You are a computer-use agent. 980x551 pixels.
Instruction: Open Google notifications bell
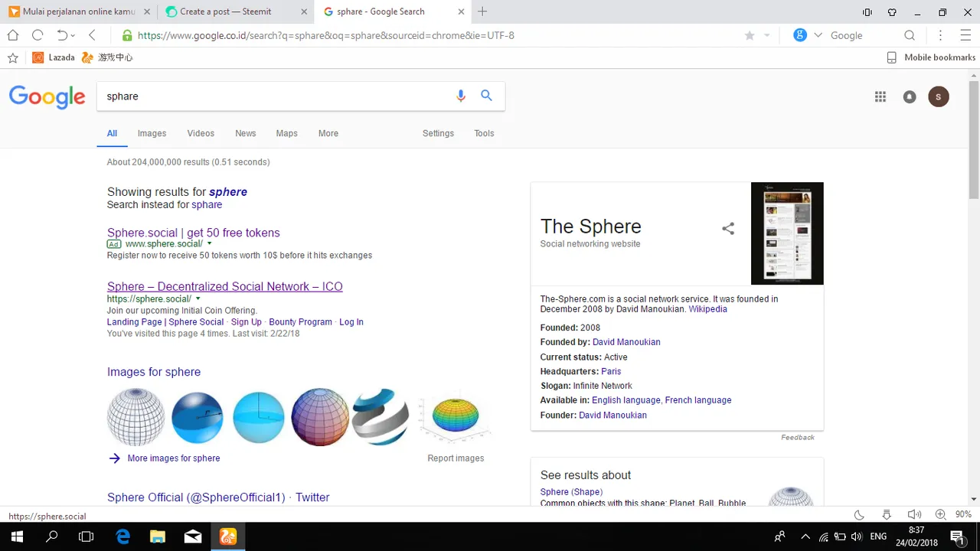click(x=910, y=96)
